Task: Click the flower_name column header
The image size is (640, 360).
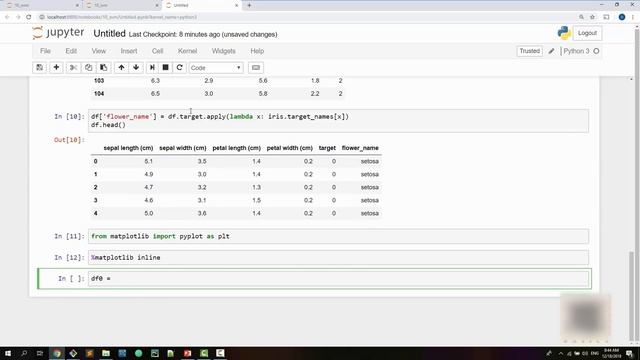Action: pos(360,148)
